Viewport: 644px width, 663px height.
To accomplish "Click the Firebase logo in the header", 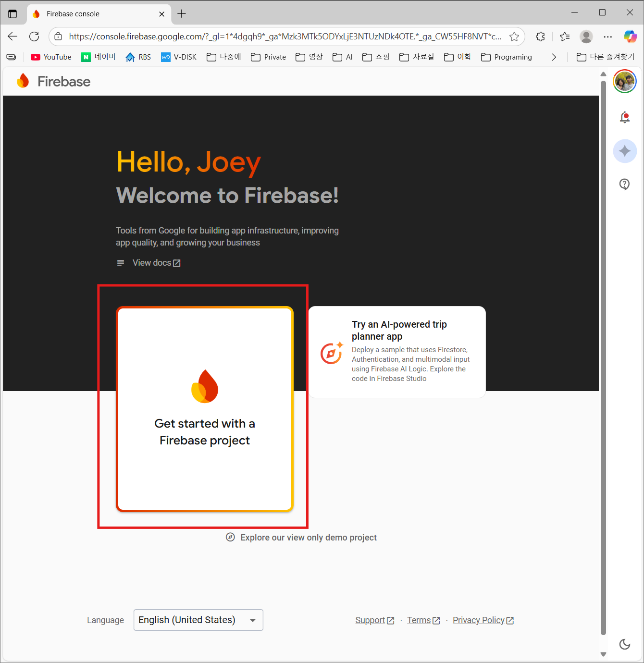I will 53,81.
